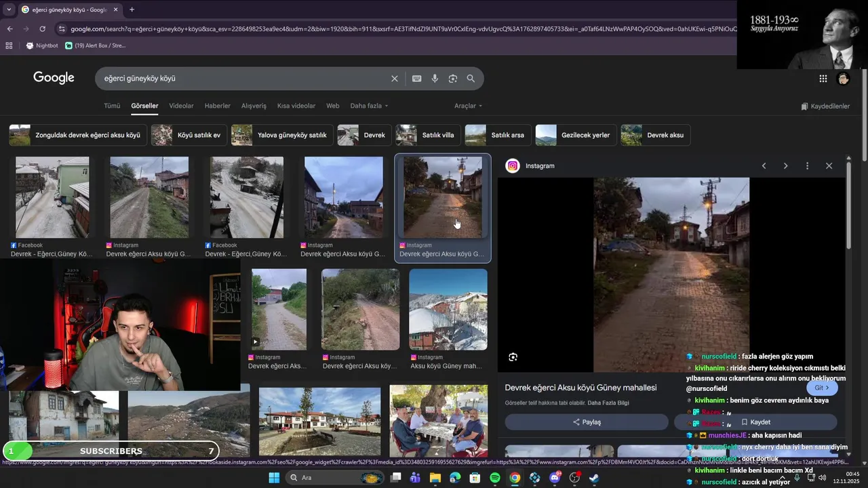Open Spotify from the taskbar
Screen dimensions: 868x488
click(x=495, y=478)
